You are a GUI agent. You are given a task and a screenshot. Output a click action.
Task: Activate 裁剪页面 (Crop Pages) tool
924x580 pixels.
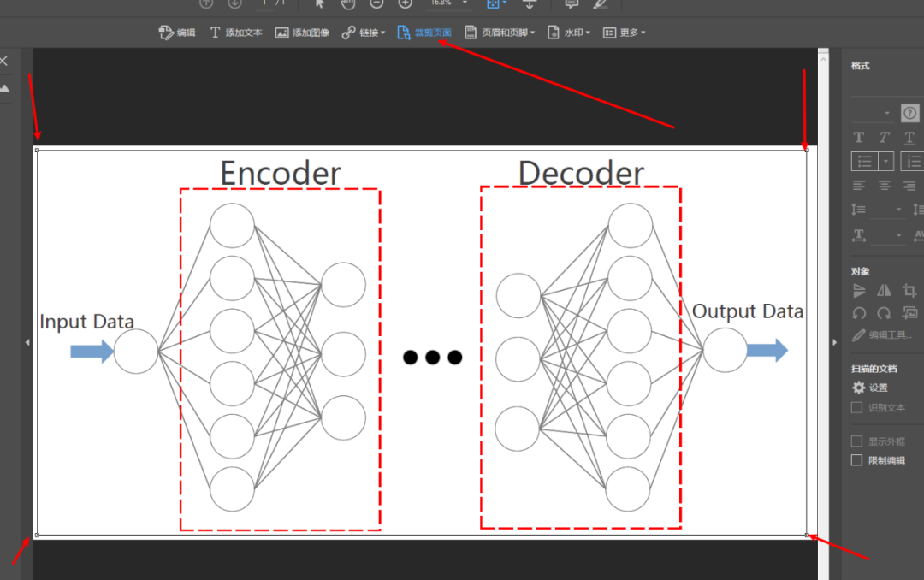pyautogui.click(x=424, y=33)
